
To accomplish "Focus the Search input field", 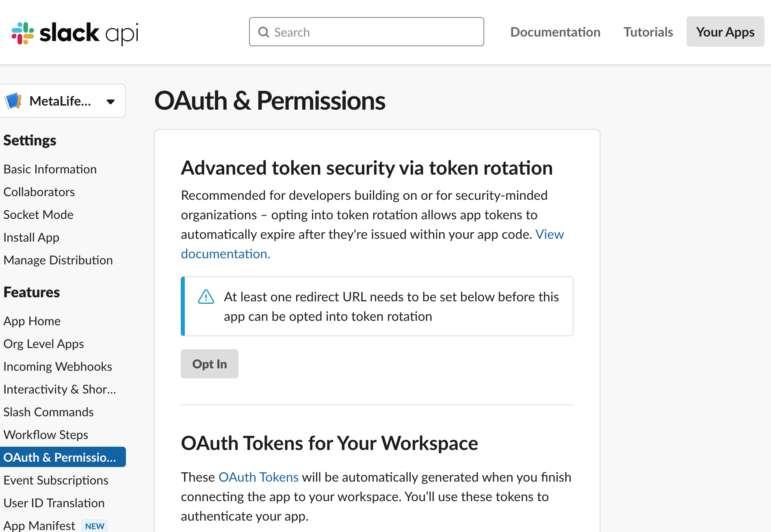I will 366,32.
